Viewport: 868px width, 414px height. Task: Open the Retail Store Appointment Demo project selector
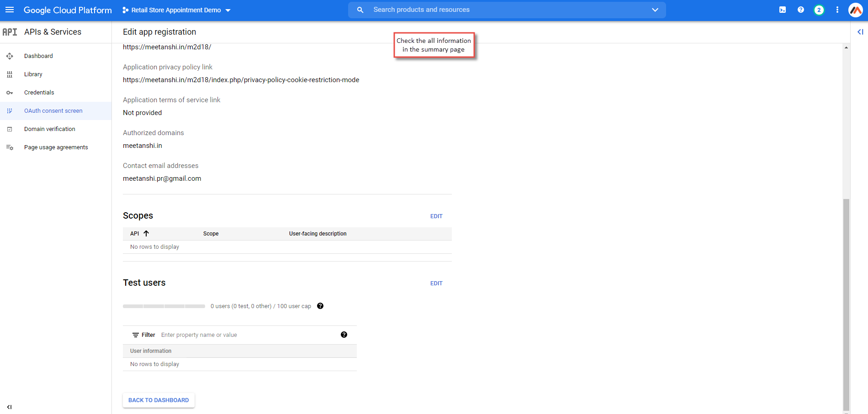(x=176, y=10)
